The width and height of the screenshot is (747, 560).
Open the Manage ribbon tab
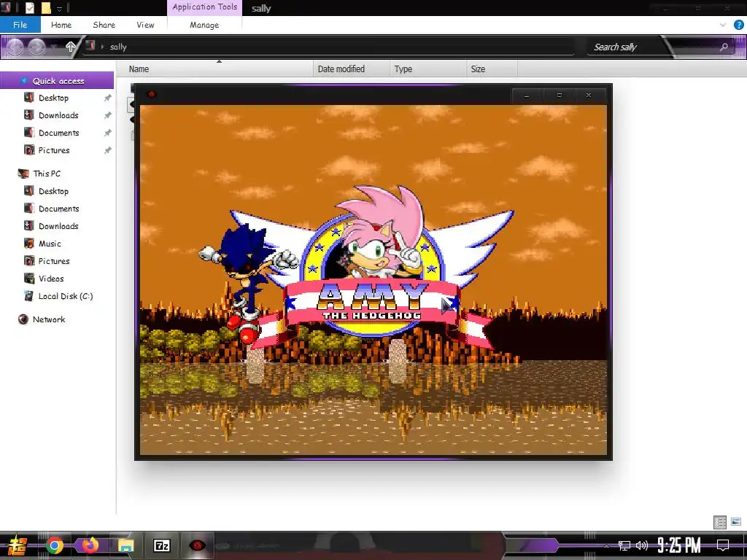point(204,25)
